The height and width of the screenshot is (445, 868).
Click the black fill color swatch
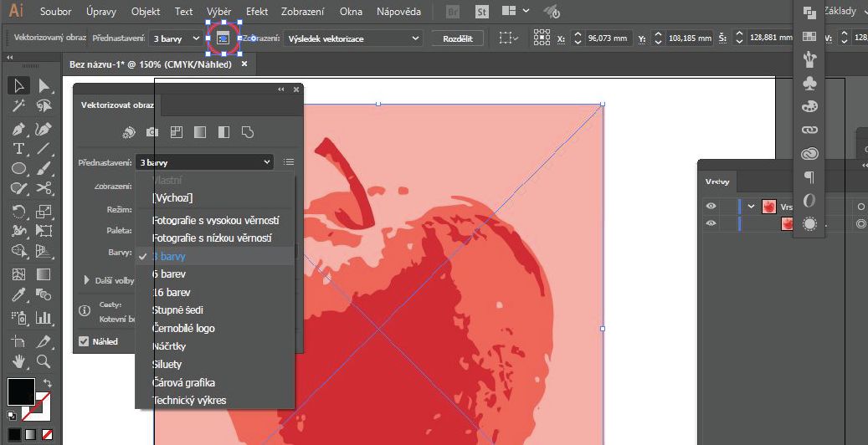coord(21,391)
